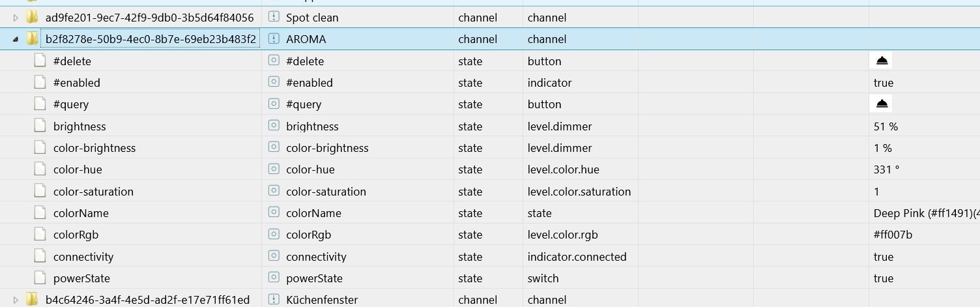Click the colorRgb value #ff007b

click(893, 235)
